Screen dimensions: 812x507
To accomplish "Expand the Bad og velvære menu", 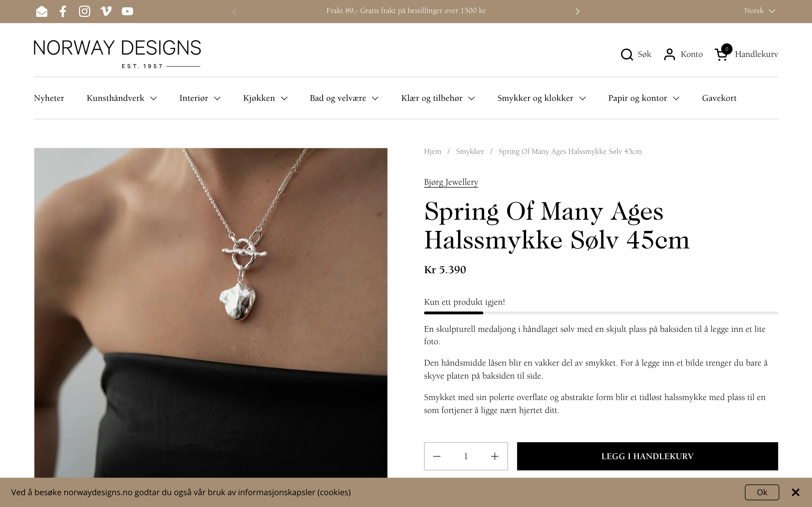I will [x=344, y=98].
